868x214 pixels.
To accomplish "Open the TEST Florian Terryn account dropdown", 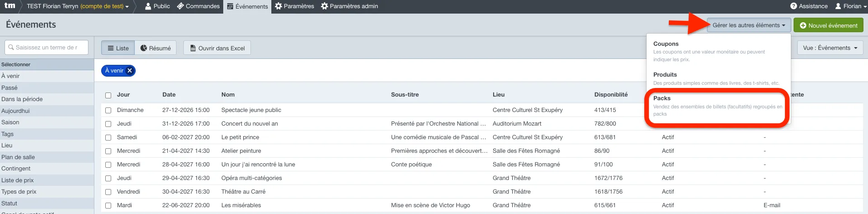I will tap(78, 6).
